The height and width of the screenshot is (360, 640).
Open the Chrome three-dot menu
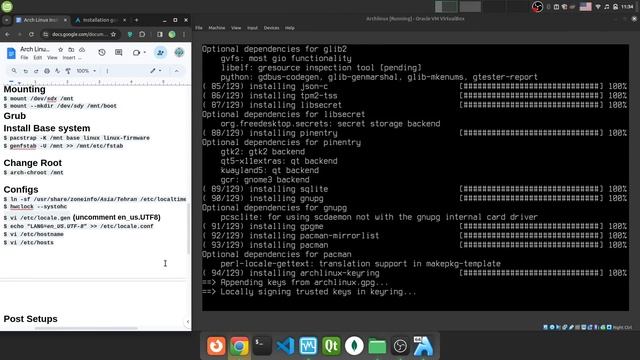184,35
